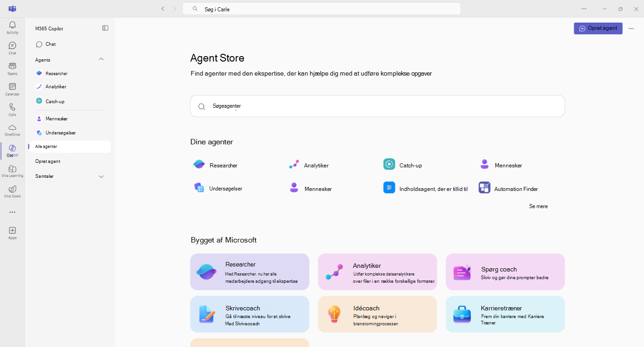Open the Skrivecoach card
This screenshot has height=347, width=644.
pos(249,314)
